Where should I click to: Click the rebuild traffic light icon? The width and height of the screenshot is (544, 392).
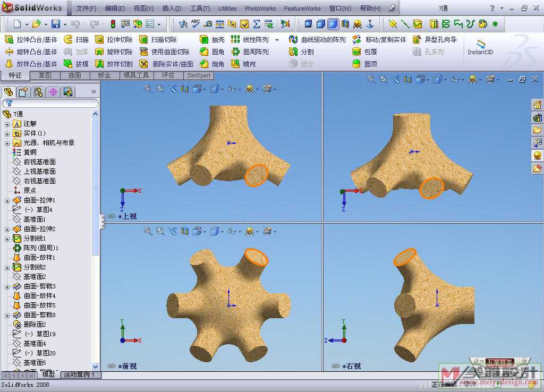coord(113,23)
